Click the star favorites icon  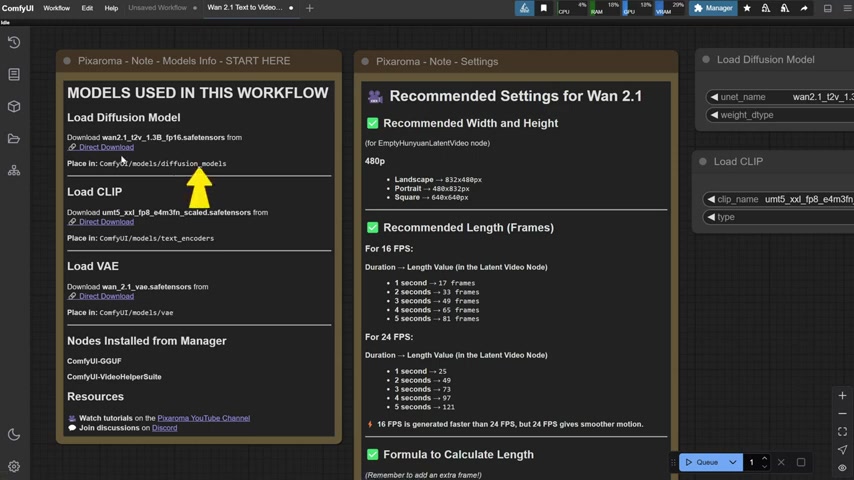(x=747, y=8)
